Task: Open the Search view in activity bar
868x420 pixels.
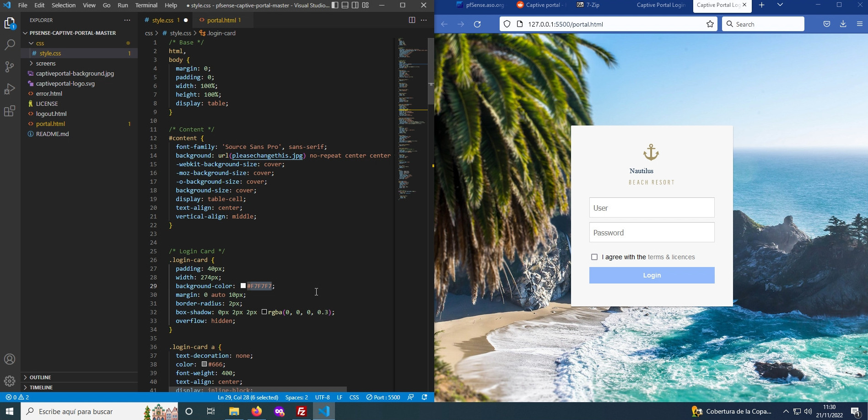Action: click(x=10, y=44)
